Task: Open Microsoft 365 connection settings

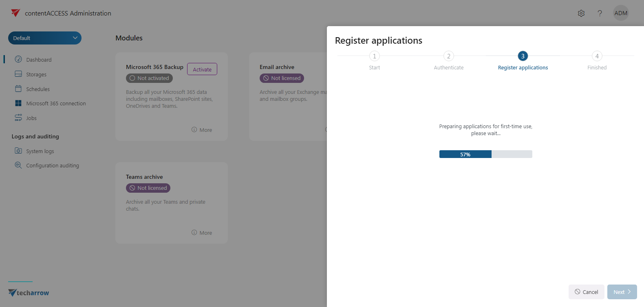Action: click(56, 103)
